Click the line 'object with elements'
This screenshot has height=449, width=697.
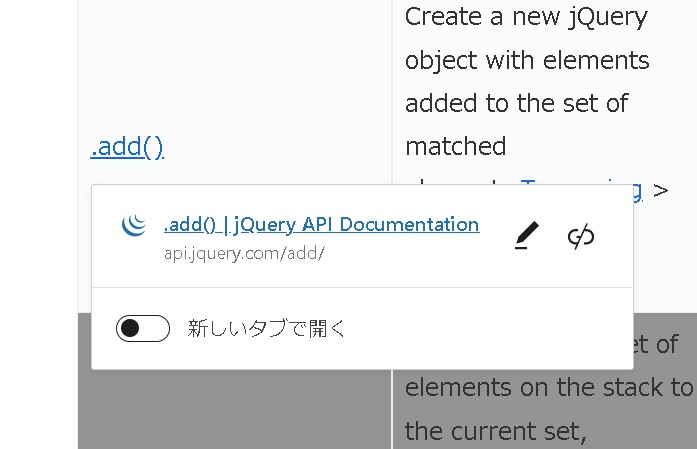point(527,60)
